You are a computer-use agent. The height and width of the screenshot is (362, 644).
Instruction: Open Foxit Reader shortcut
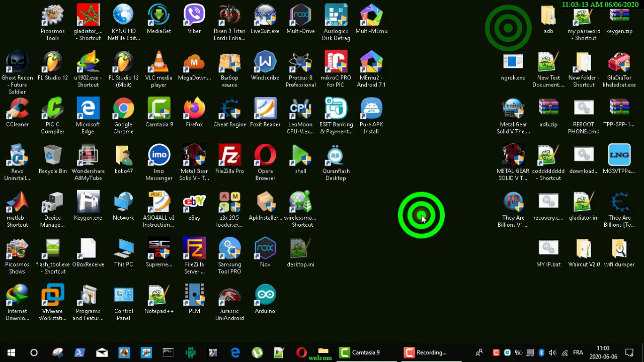[x=265, y=113]
